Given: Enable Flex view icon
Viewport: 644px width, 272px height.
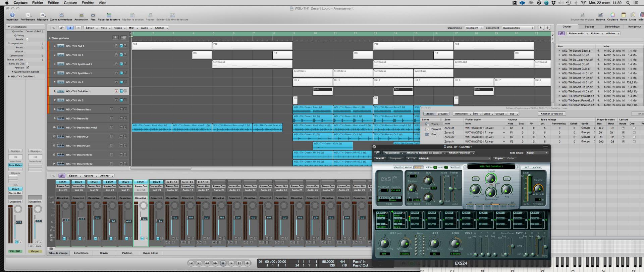Looking at the screenshot, I should click(x=93, y=15).
